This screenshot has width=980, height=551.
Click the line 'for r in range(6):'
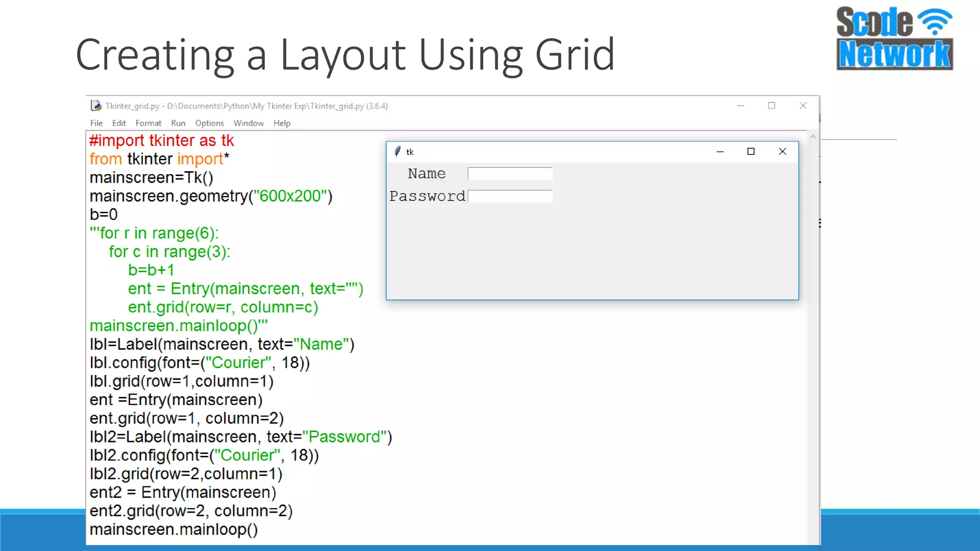(154, 233)
